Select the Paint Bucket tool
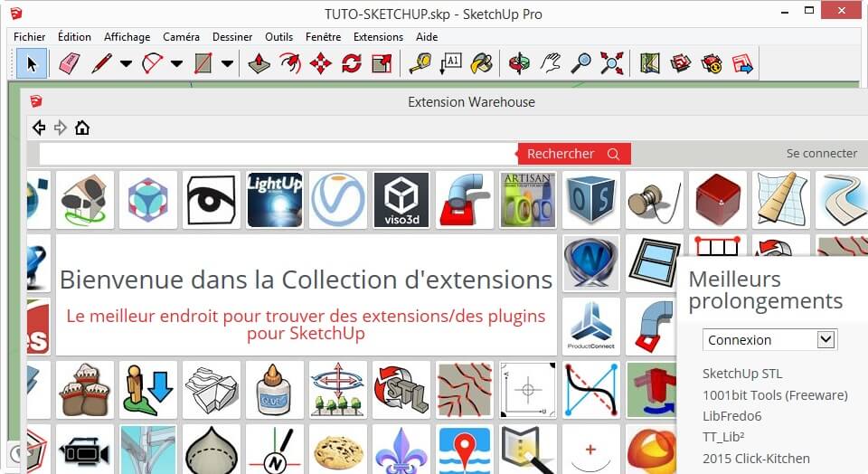 point(482,63)
